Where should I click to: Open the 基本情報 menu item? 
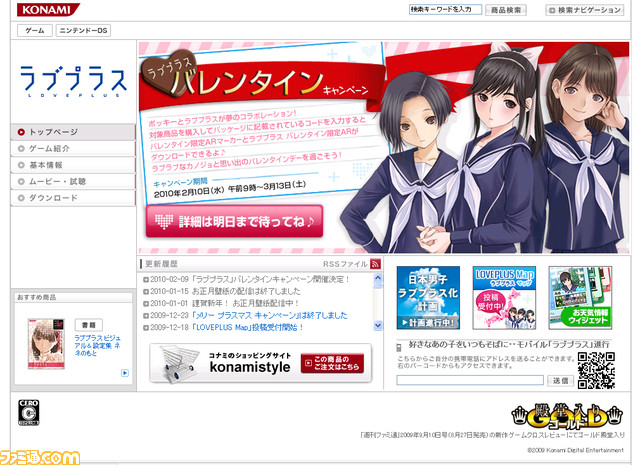[x=73, y=165]
